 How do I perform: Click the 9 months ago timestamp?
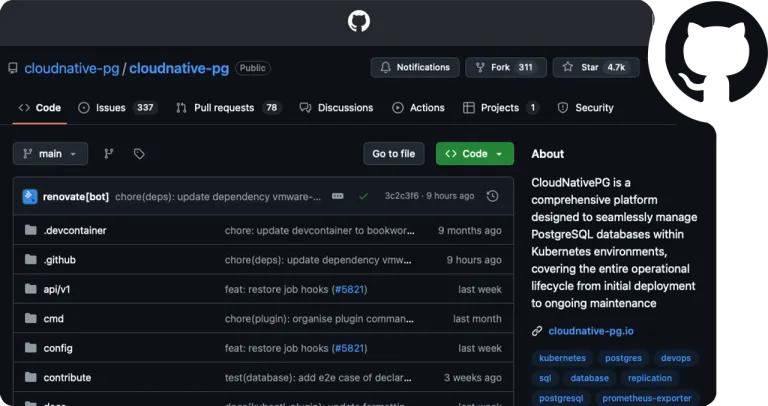pos(470,231)
